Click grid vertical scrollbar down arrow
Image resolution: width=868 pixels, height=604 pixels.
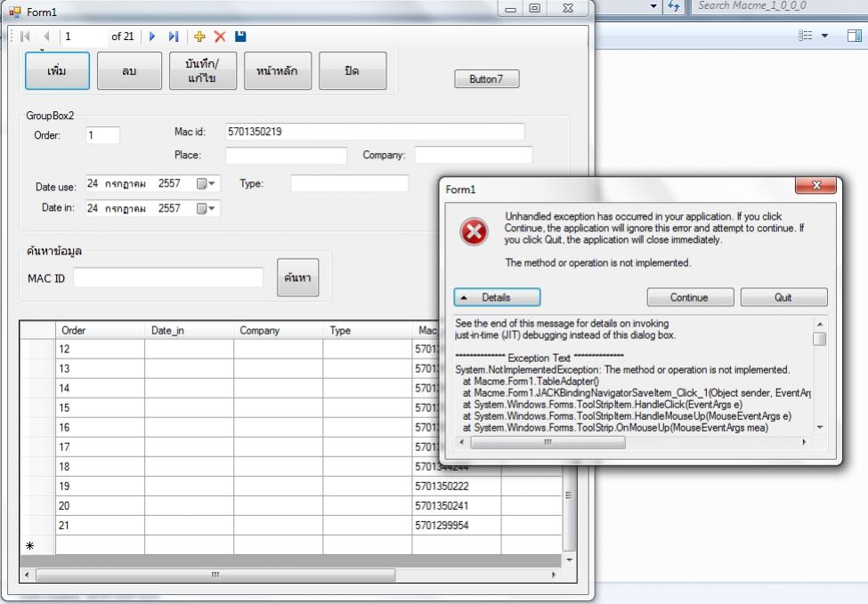[x=570, y=560]
